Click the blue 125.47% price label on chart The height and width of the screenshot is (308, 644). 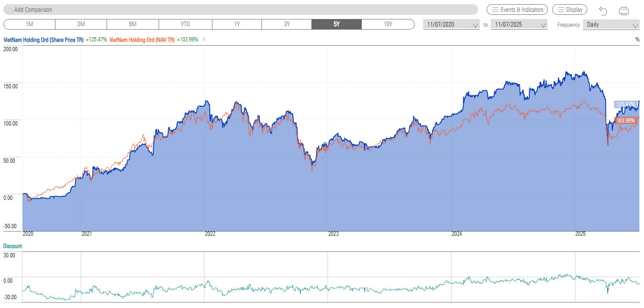pyautogui.click(x=626, y=104)
